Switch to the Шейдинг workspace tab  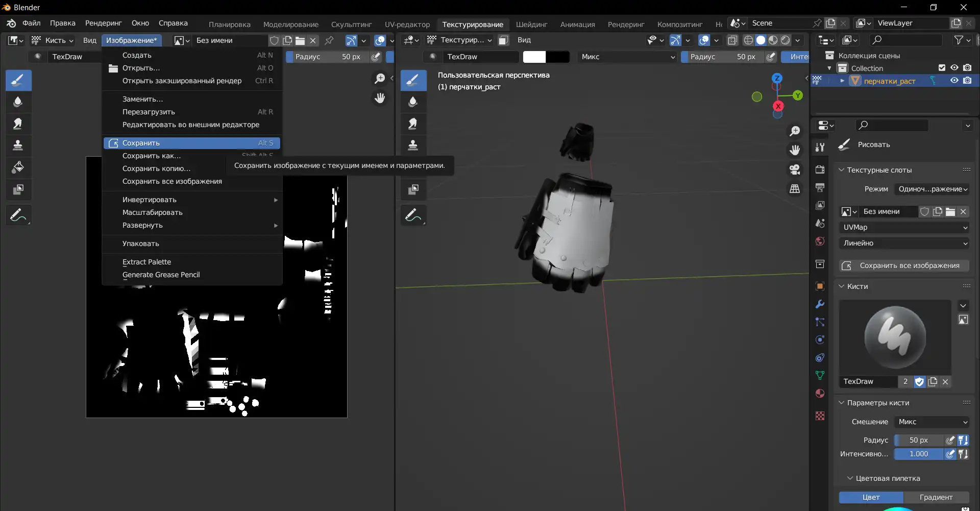tap(531, 24)
